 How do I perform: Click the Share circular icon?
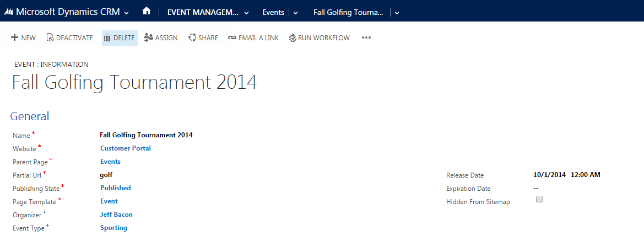coord(192,38)
